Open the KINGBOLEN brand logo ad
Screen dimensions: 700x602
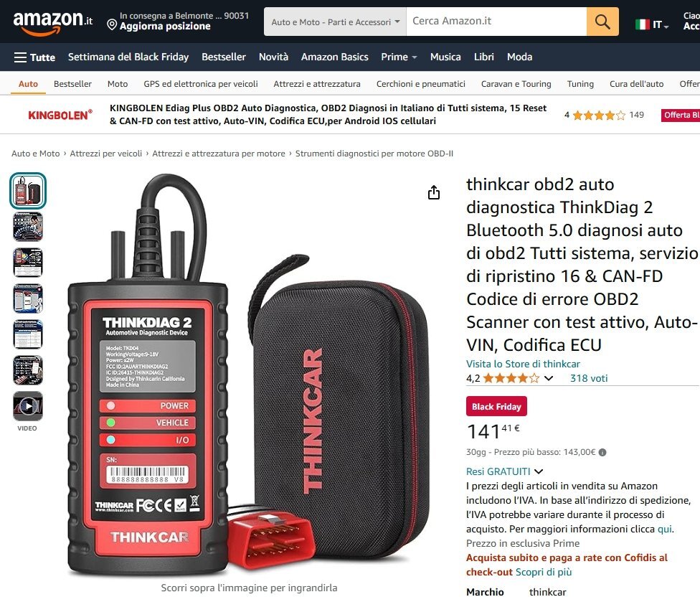60,116
